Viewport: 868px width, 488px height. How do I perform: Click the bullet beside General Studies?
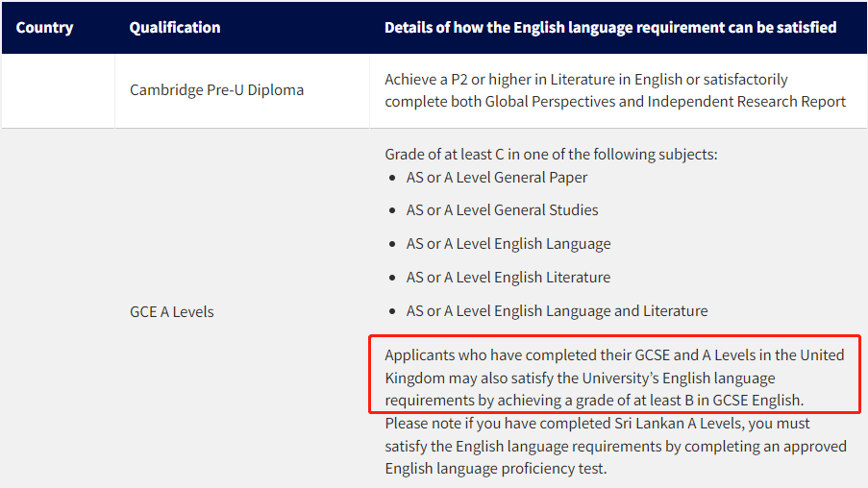coord(392,210)
